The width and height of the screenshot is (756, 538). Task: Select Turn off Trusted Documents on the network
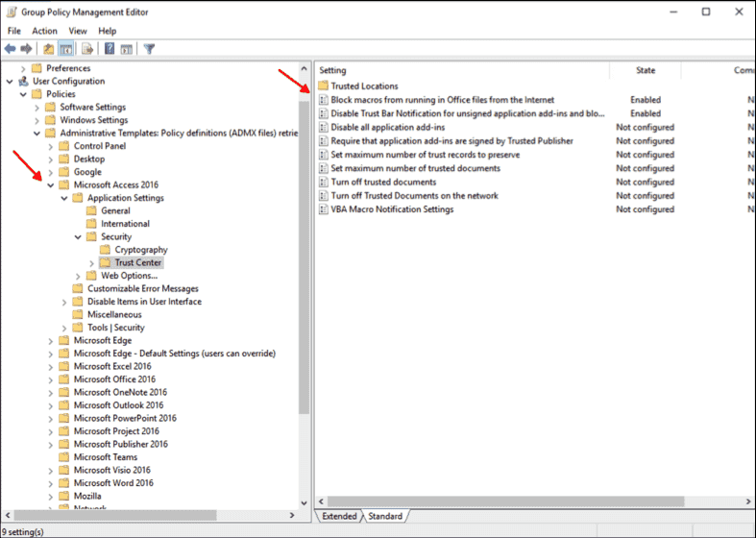414,196
